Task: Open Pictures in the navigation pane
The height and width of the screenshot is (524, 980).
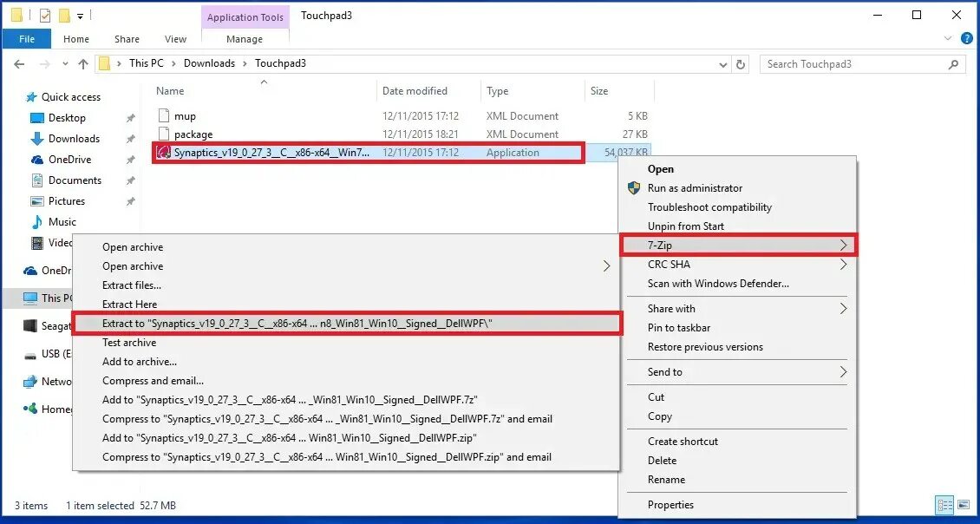Action: coord(66,200)
